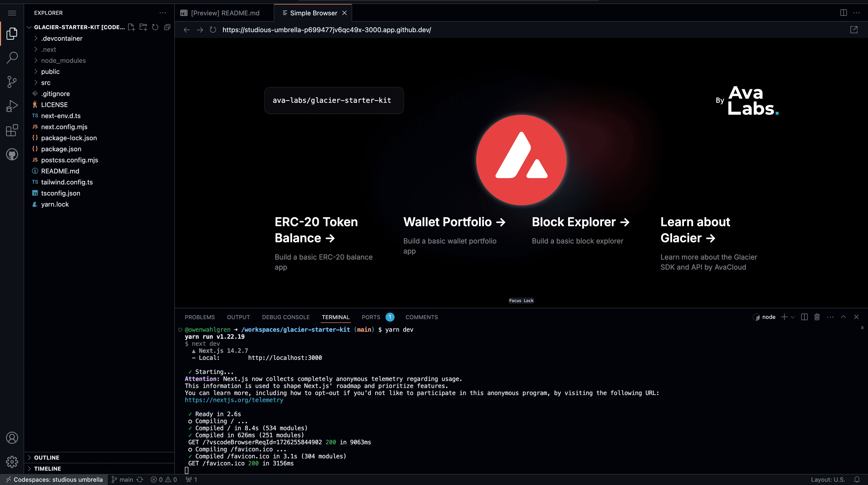Open Run and Debug view
The width and height of the screenshot is (868, 485).
12,106
